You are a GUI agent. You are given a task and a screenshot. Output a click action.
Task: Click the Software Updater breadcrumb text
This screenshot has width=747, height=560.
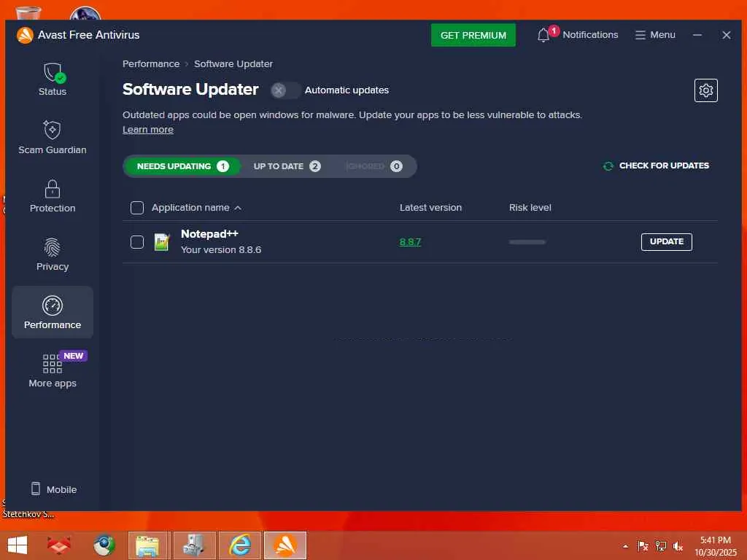coord(233,64)
